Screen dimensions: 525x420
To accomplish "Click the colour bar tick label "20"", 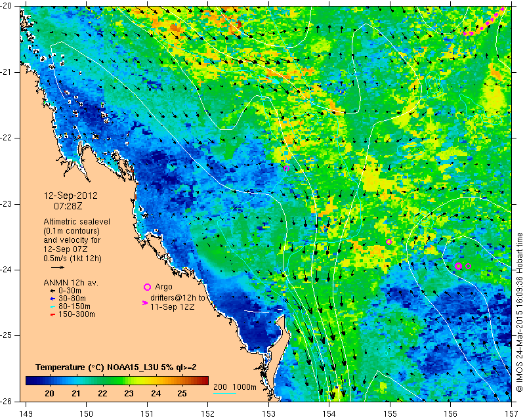I will tap(50, 394).
